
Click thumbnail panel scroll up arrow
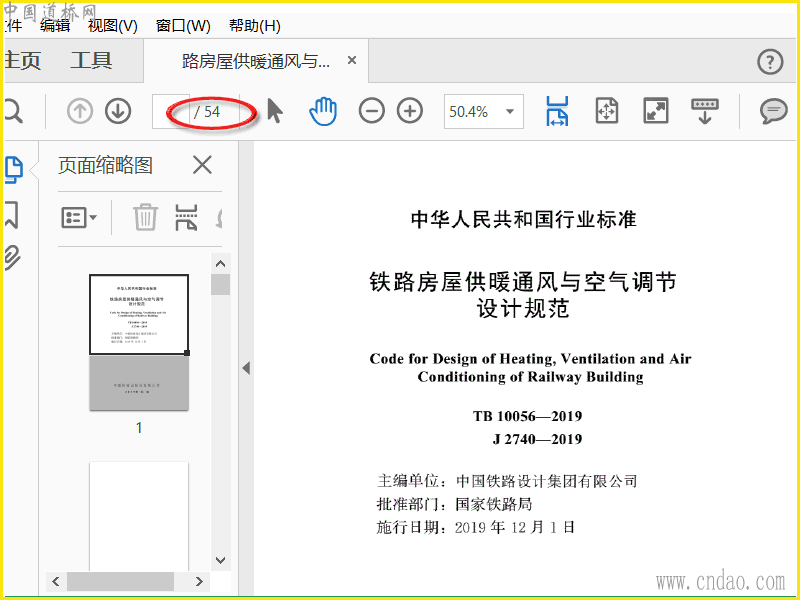(220, 264)
